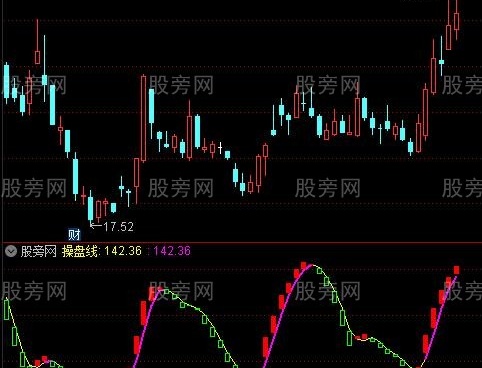Open the 财 financial event marker
This screenshot has width=482, height=368.
click(x=74, y=235)
